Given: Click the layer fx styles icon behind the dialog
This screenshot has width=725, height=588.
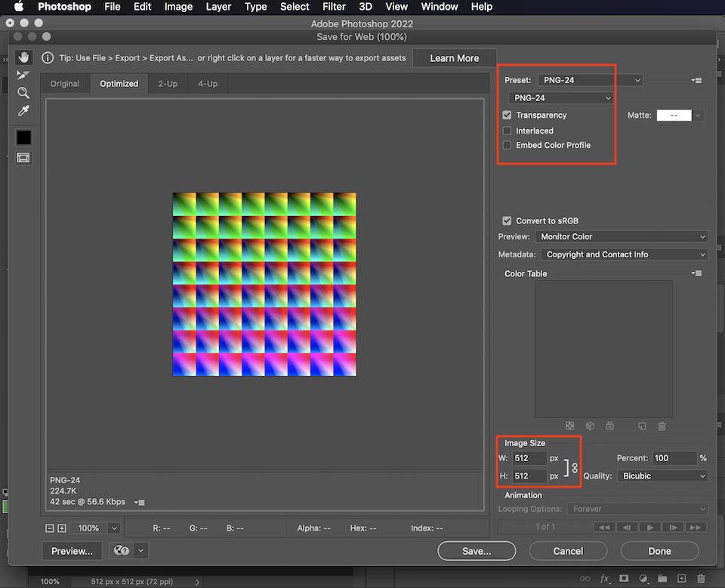Looking at the screenshot, I should point(605,578).
